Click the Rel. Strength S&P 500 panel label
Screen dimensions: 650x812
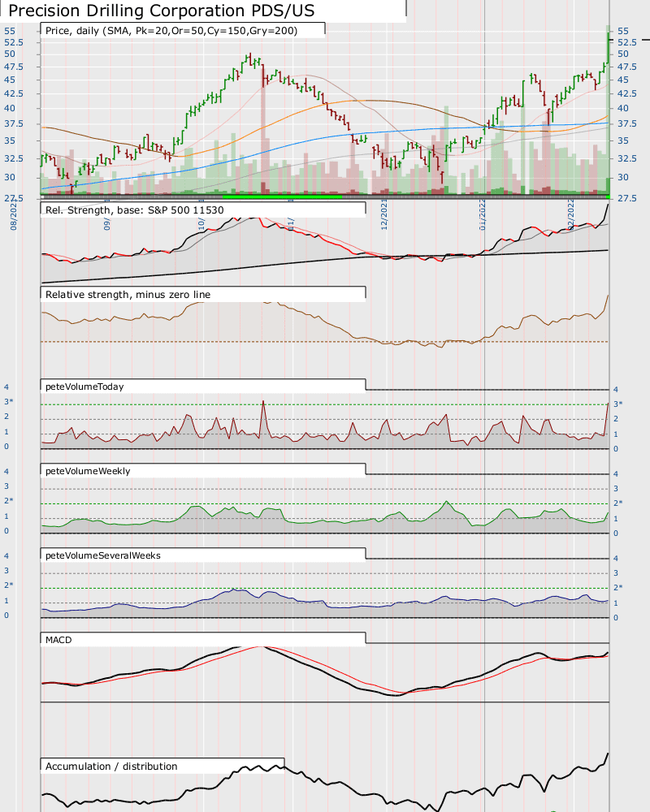point(135,210)
